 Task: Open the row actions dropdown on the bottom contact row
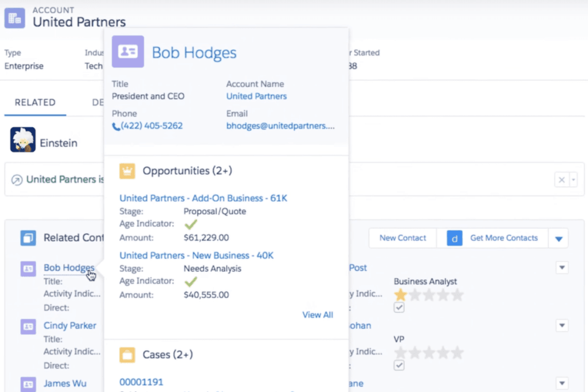[x=562, y=383]
